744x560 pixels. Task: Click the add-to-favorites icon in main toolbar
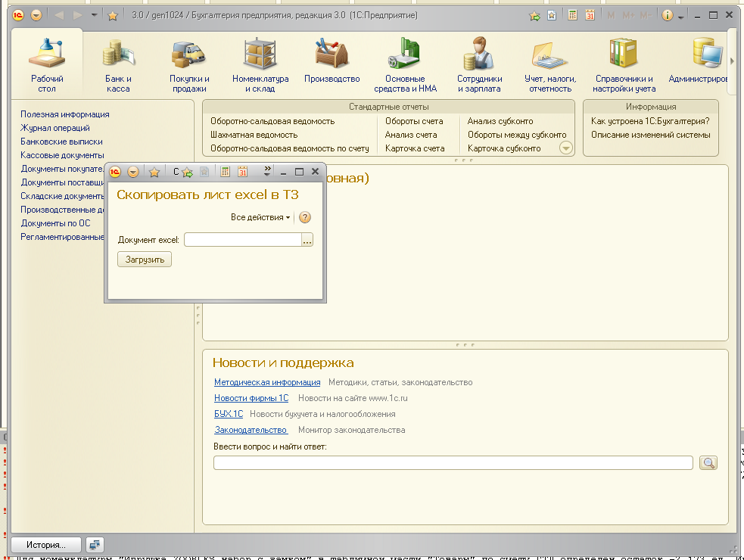[535, 16]
